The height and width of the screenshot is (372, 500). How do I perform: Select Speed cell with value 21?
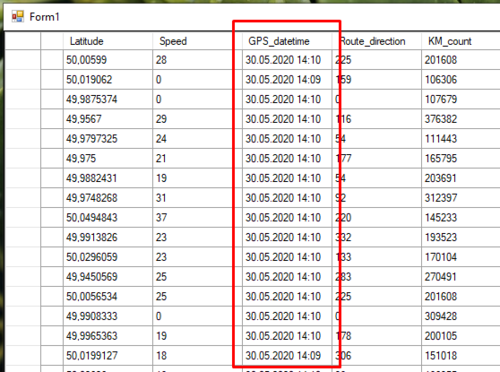click(198, 158)
